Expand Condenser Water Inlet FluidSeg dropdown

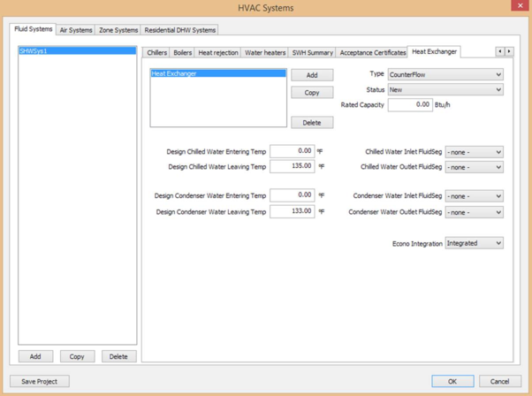[474, 196]
